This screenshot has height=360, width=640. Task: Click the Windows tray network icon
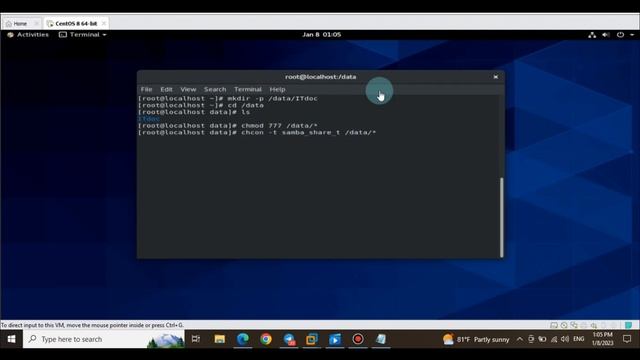tap(554, 339)
